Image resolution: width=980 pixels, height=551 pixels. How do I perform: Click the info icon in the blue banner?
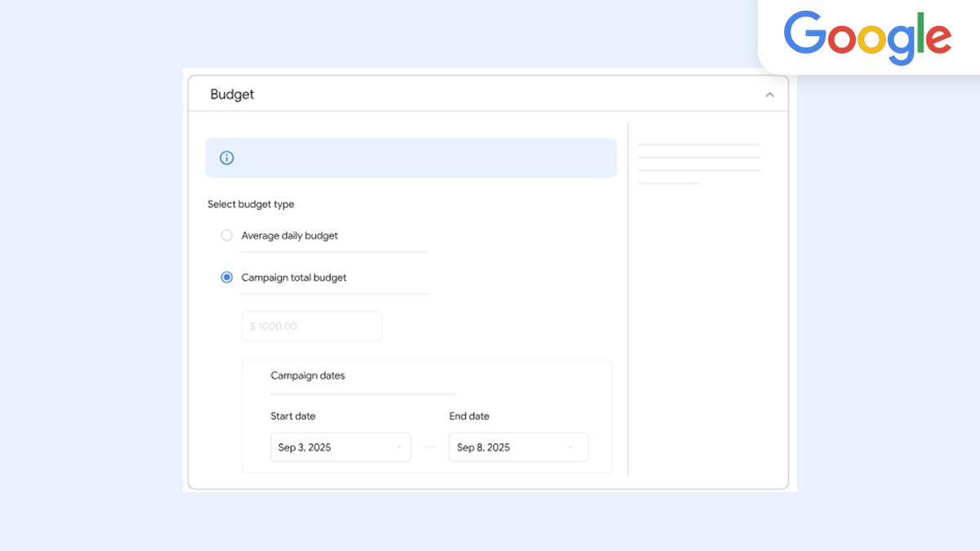pos(226,158)
